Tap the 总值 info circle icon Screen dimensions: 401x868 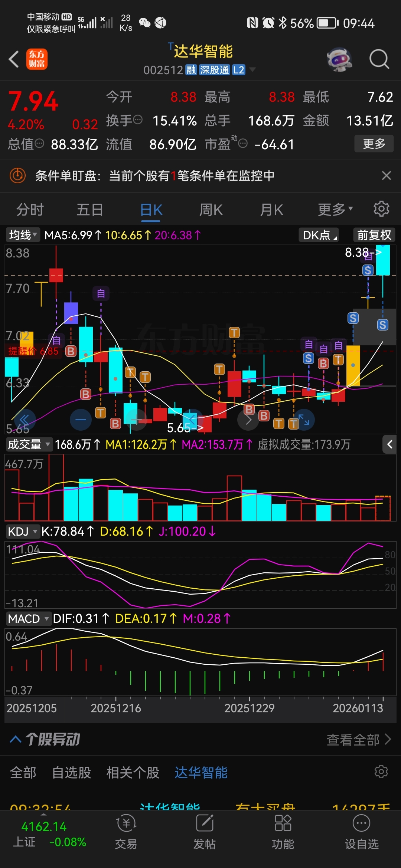[39, 143]
